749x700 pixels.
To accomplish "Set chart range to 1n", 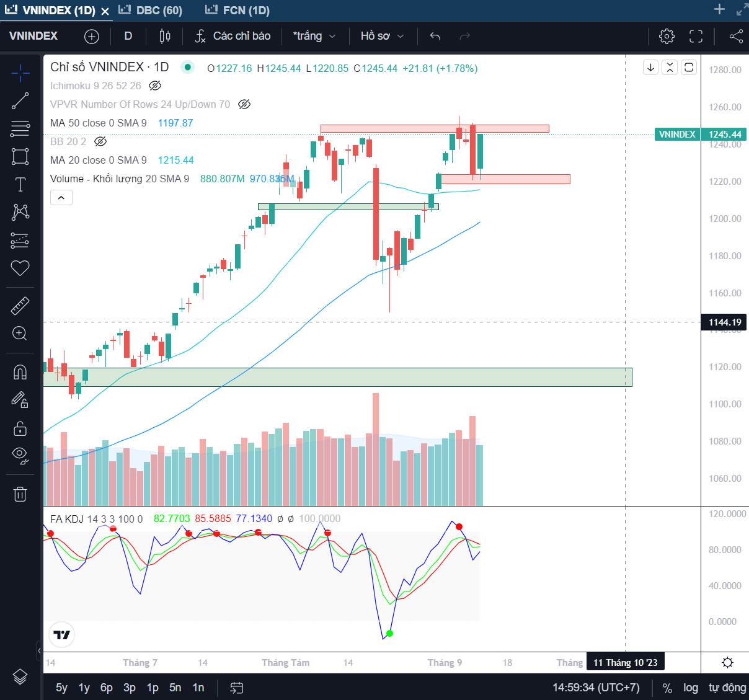I will (x=198, y=688).
